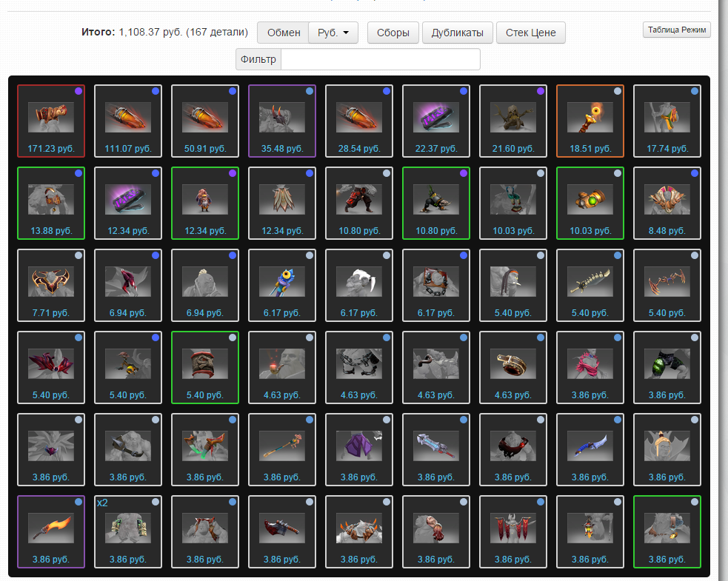The height and width of the screenshot is (581, 728).
Task: Click the Сборы button
Action: coord(393,33)
